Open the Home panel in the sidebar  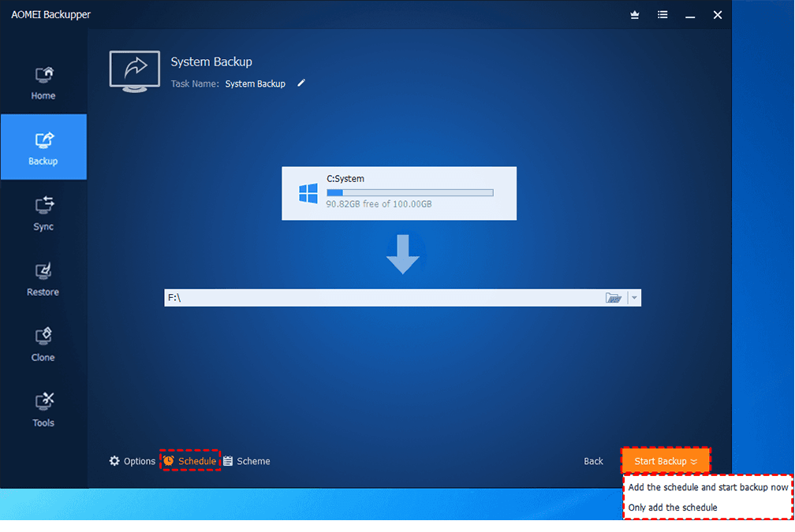click(43, 81)
